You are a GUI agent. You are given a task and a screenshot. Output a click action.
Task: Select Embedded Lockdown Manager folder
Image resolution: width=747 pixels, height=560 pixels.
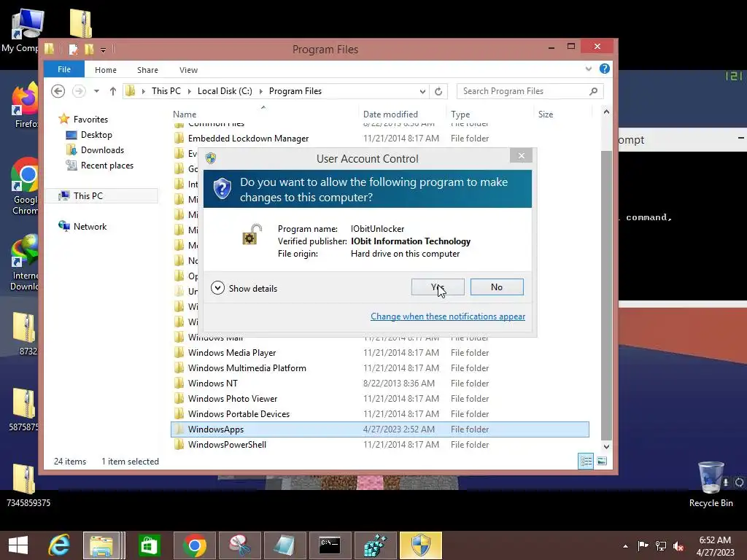pyautogui.click(x=379, y=138)
